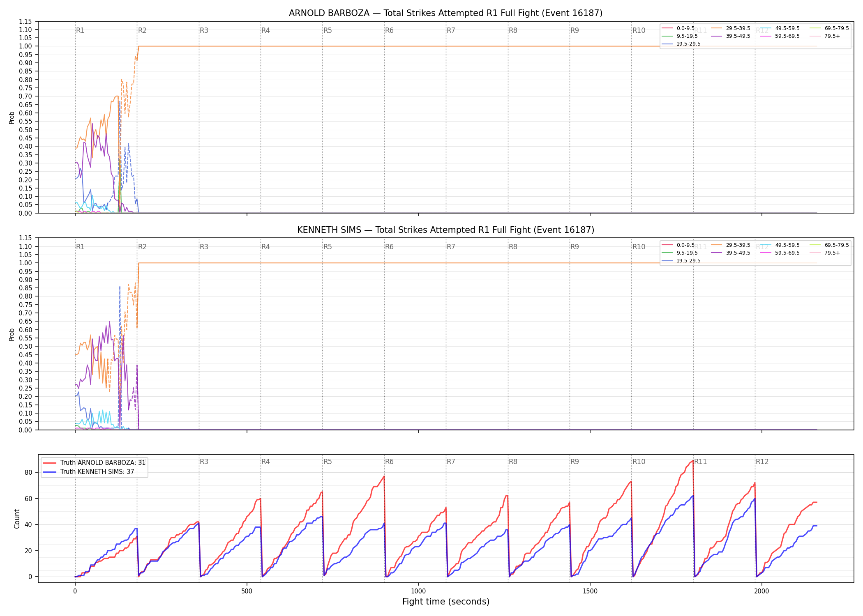
Task: Click the R9 round label in Sims chart
Action: pyautogui.click(x=575, y=247)
